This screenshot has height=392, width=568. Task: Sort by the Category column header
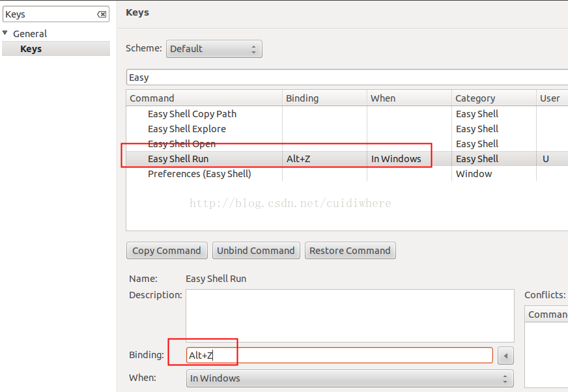click(494, 98)
